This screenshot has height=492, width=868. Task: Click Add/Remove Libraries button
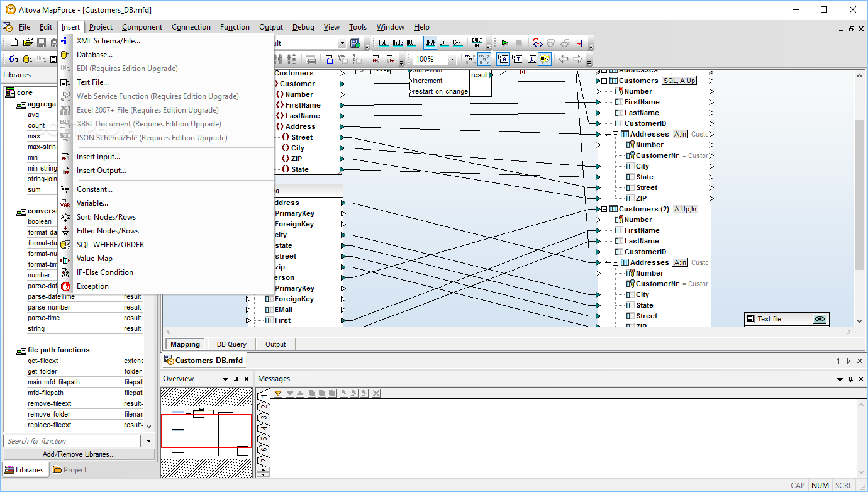(x=79, y=454)
